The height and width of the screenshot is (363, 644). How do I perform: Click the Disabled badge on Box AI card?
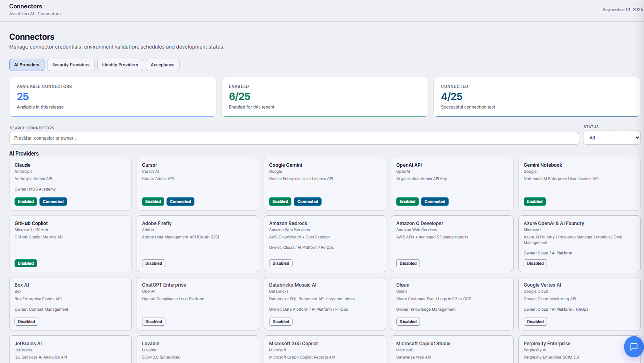(x=26, y=322)
